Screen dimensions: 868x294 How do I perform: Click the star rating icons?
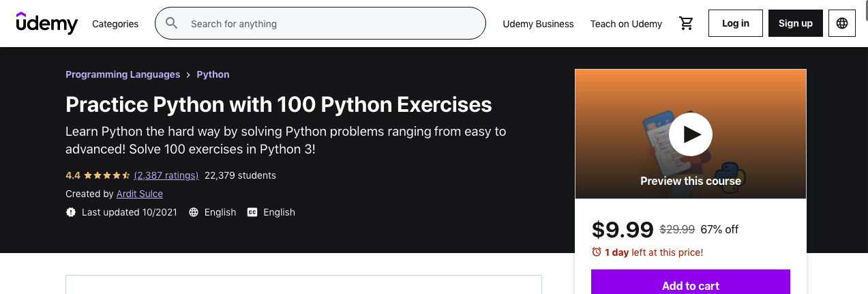click(x=107, y=175)
